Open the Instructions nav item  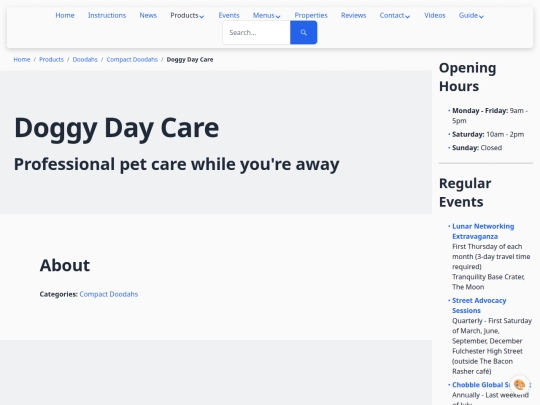tap(107, 15)
